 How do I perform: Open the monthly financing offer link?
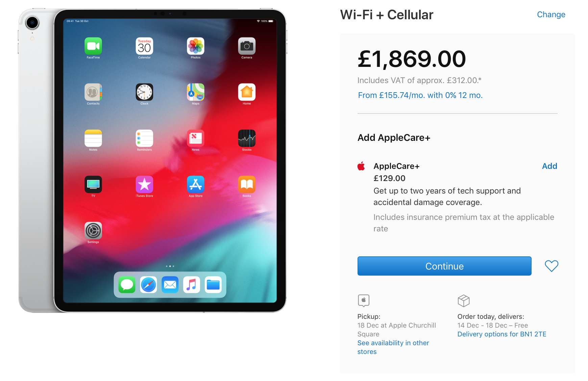point(420,95)
